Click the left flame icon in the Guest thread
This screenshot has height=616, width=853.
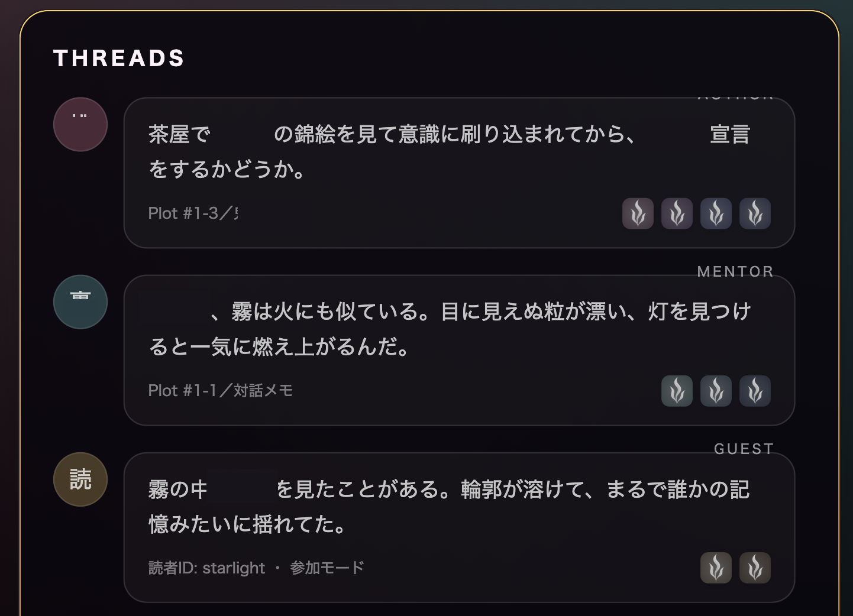716,568
